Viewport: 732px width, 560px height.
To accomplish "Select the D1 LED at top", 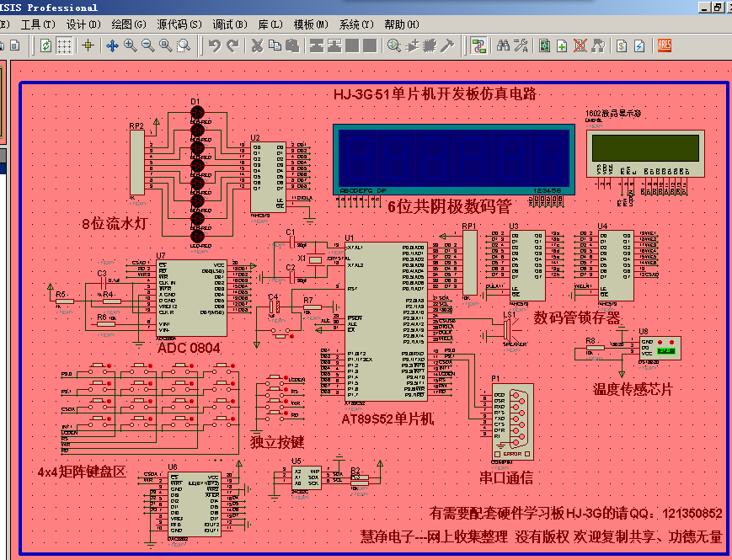I will 197,113.
